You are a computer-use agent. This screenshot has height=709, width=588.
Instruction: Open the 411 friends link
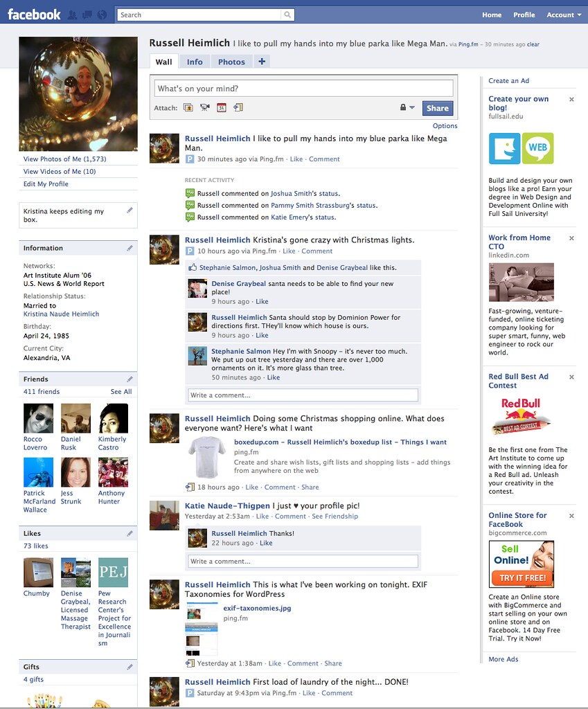coord(42,392)
